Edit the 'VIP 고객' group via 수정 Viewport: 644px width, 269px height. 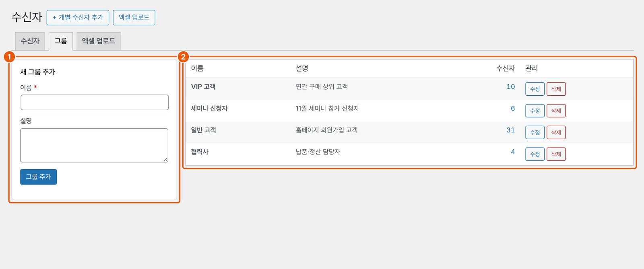(x=535, y=89)
